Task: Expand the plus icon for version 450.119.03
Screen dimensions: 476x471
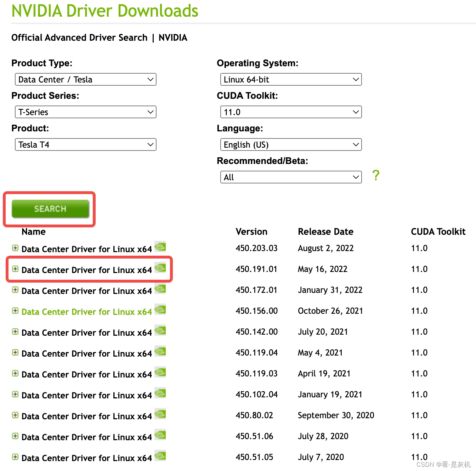Action: (x=15, y=373)
